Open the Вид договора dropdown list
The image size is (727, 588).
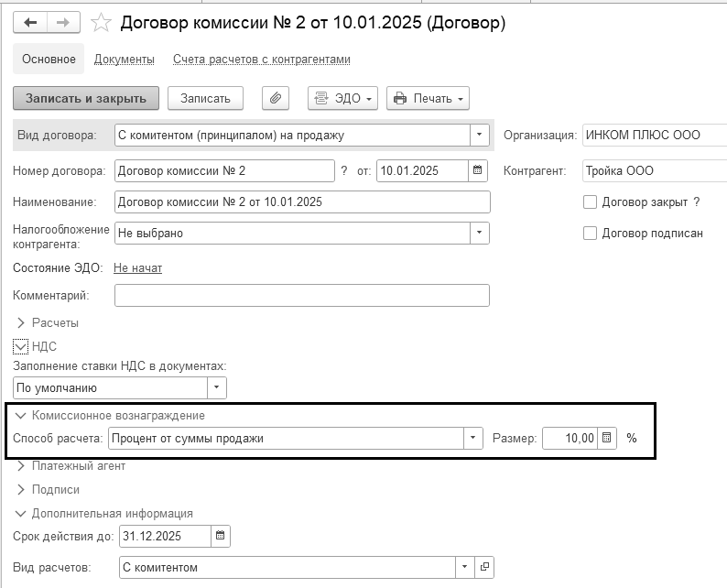click(x=480, y=135)
